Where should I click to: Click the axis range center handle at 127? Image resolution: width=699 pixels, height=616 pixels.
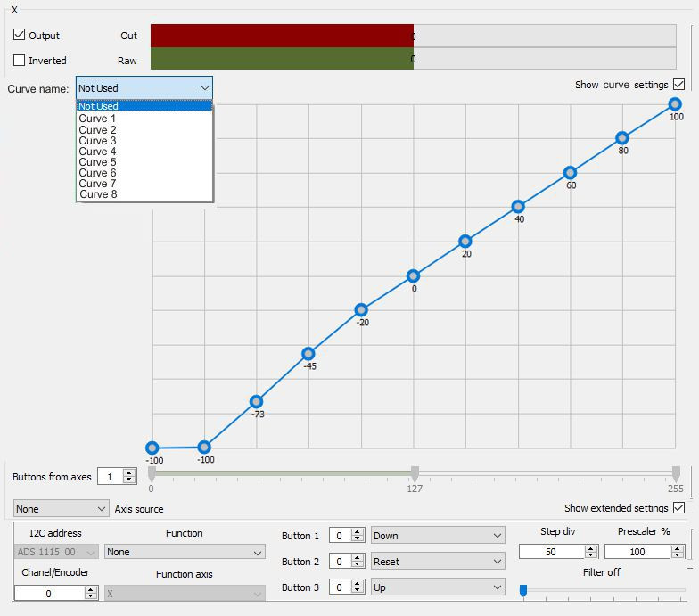[415, 474]
